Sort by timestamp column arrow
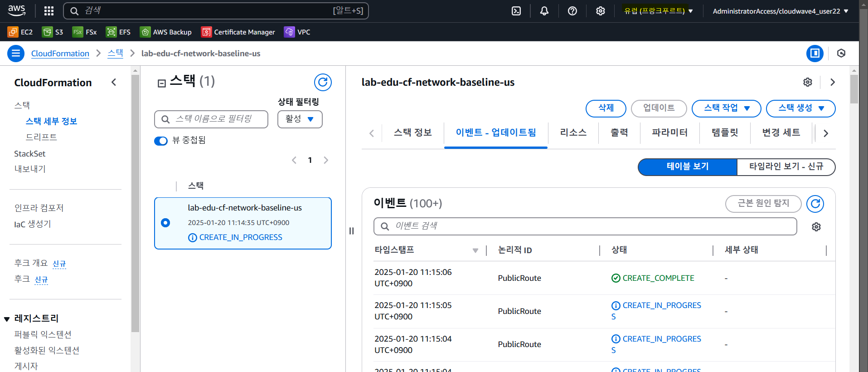868x372 pixels. [475, 250]
